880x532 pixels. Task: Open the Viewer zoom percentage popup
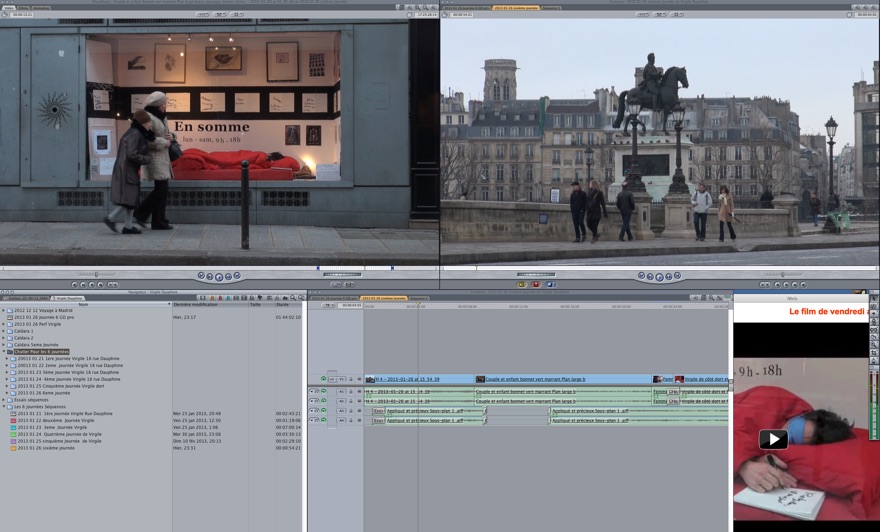coord(203,14)
